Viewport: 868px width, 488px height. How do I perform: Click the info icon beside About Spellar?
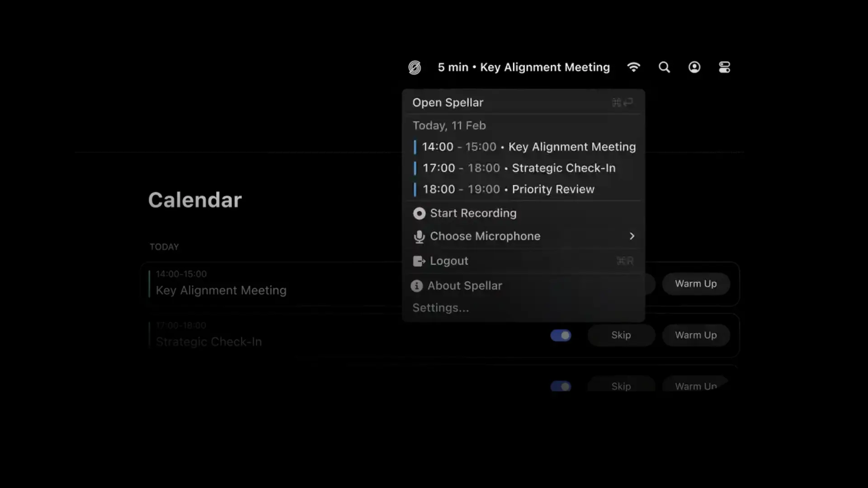[x=416, y=286]
